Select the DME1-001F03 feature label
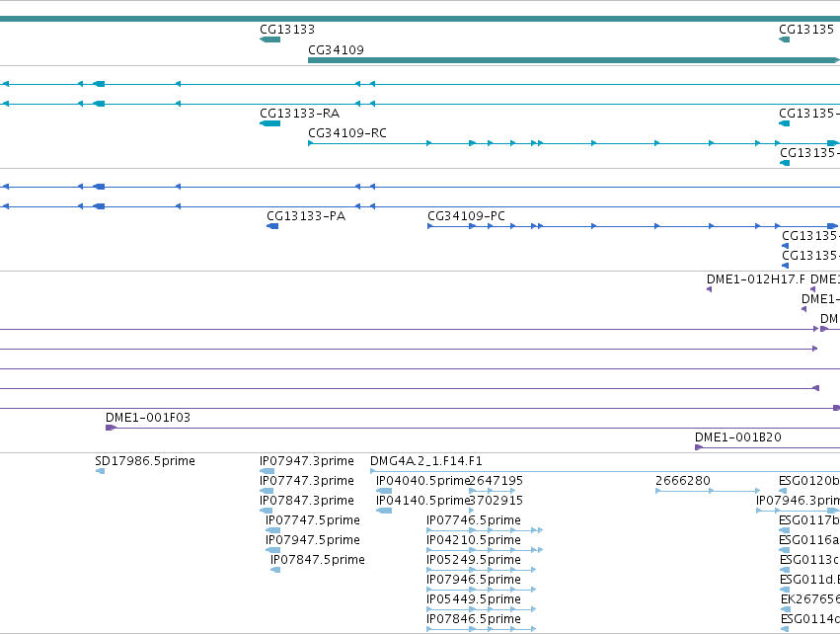The width and height of the screenshot is (840, 634). 148,418
